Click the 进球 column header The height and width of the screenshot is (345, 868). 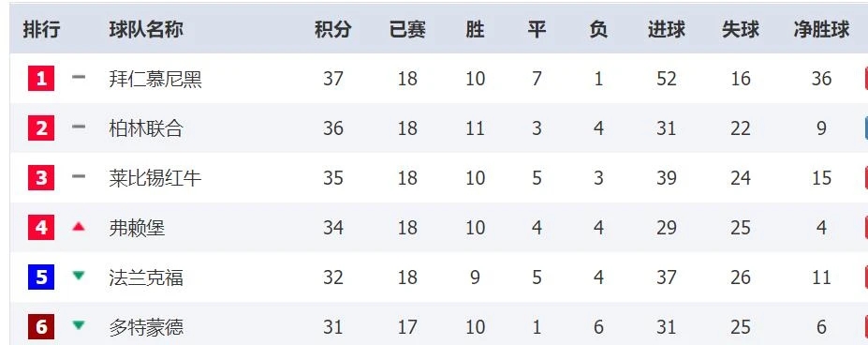[x=667, y=29]
